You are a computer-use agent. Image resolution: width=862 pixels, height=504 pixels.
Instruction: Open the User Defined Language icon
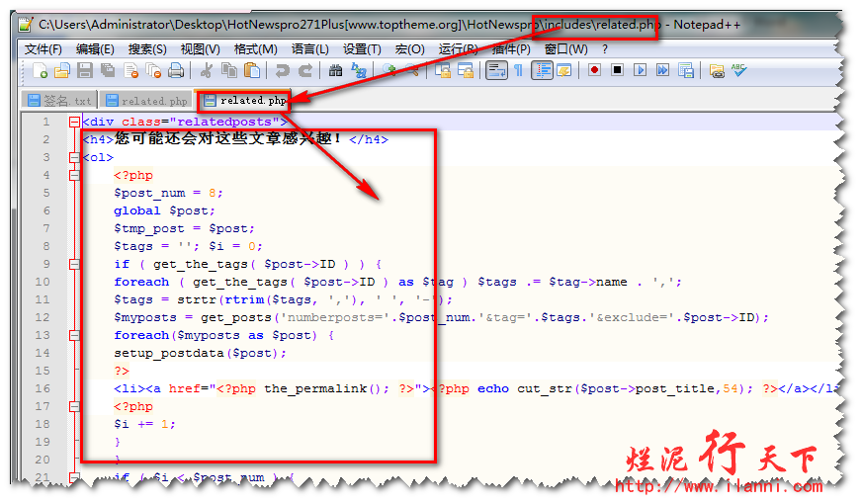564,70
